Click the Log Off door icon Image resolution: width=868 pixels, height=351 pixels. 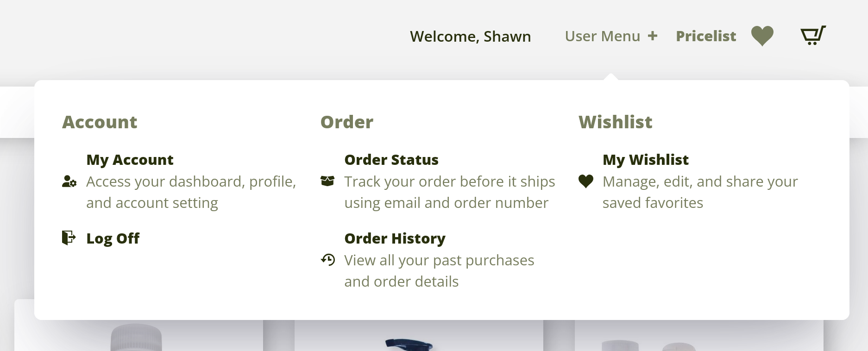pyautogui.click(x=69, y=238)
